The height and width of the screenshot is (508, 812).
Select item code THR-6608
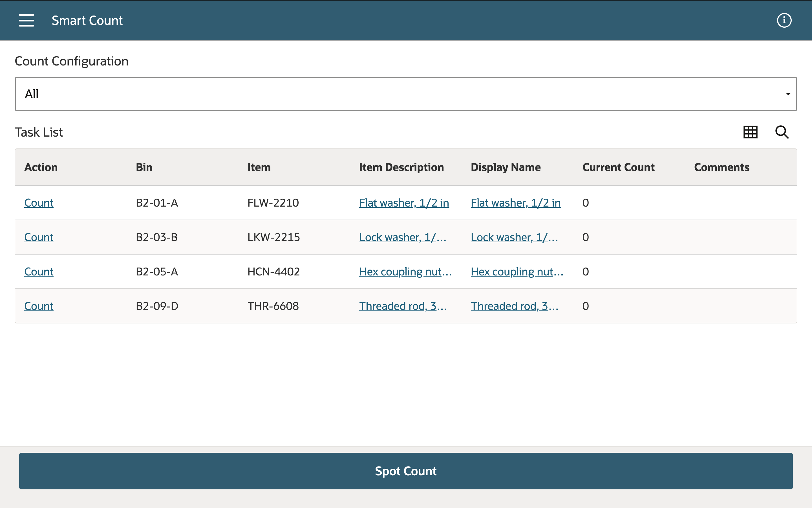click(x=273, y=306)
